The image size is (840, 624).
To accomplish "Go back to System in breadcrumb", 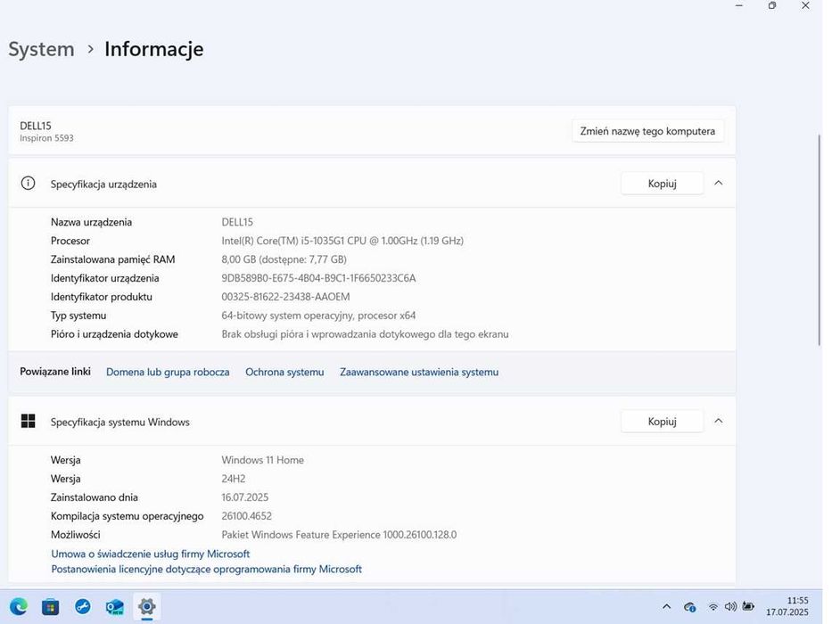I will coord(41,49).
